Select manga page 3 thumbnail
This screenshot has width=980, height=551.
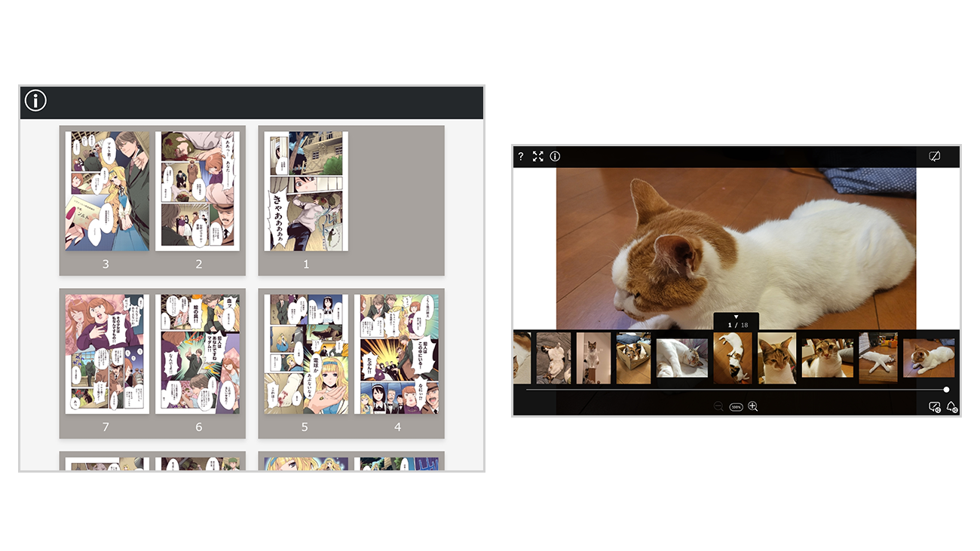tap(107, 191)
